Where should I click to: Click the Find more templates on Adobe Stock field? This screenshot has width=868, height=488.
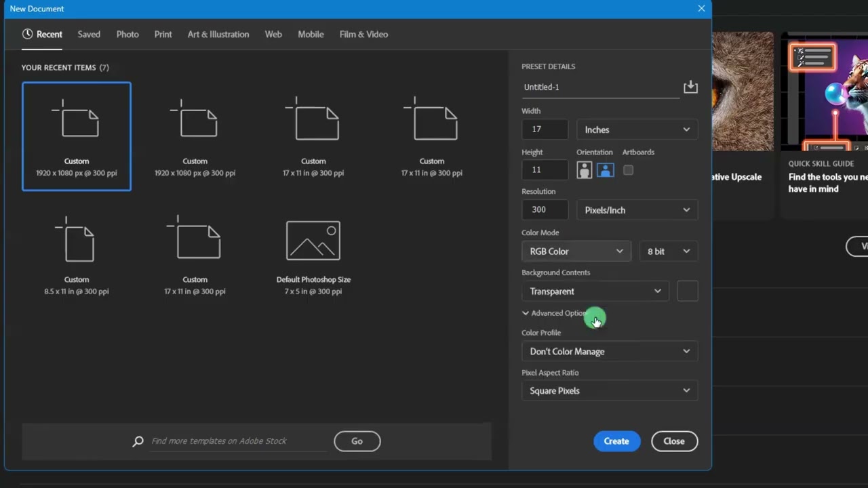[237, 441]
